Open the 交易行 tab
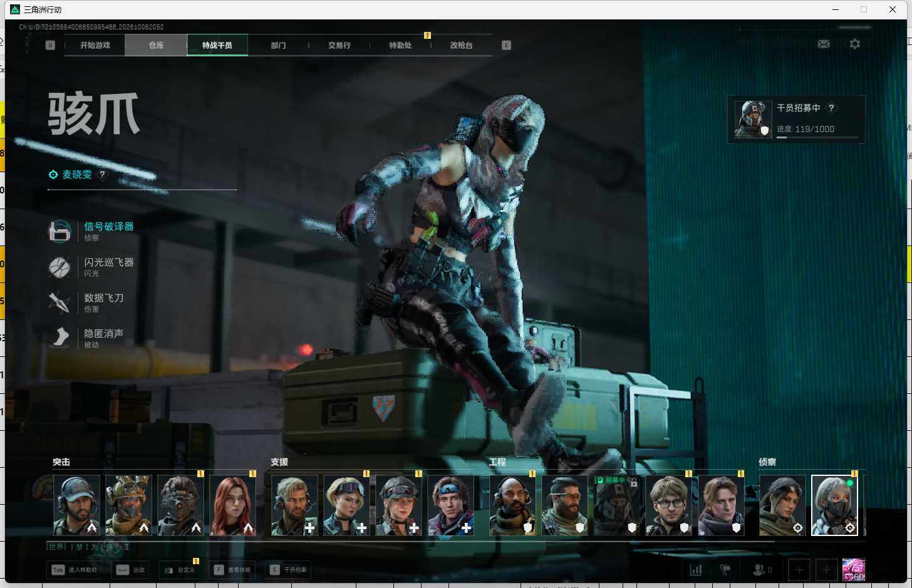 coord(339,45)
